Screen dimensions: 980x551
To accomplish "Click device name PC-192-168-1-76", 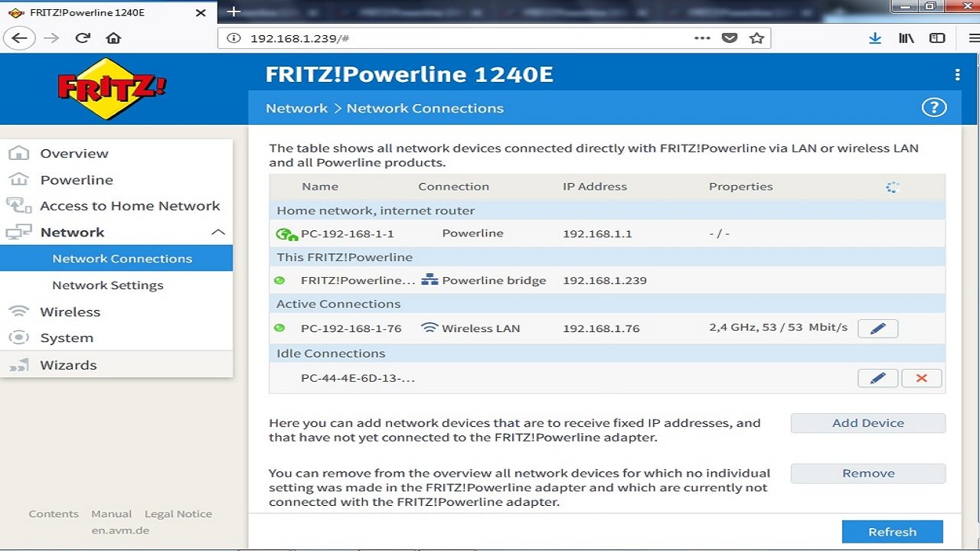I will coord(351,328).
